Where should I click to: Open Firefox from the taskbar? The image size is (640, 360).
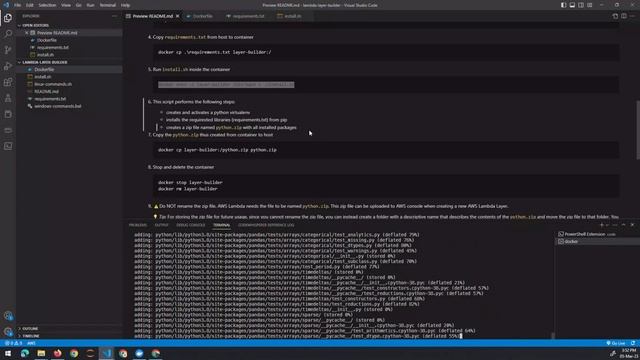[58, 353]
